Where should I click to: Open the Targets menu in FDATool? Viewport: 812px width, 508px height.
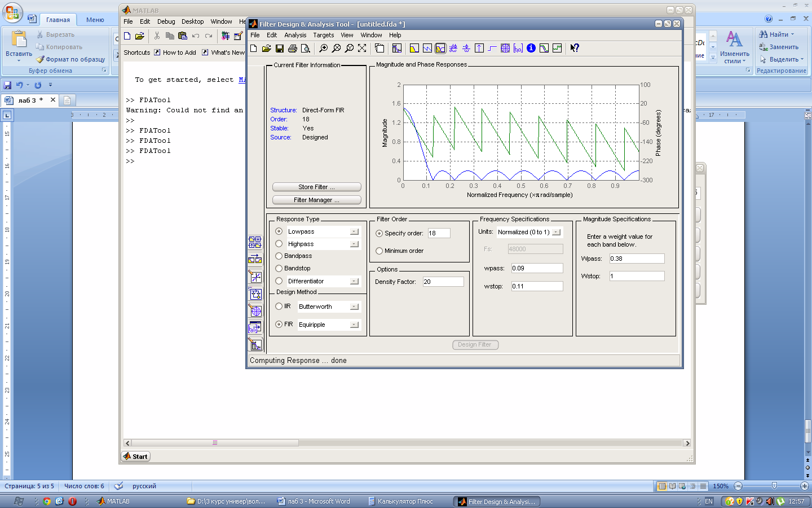(324, 35)
